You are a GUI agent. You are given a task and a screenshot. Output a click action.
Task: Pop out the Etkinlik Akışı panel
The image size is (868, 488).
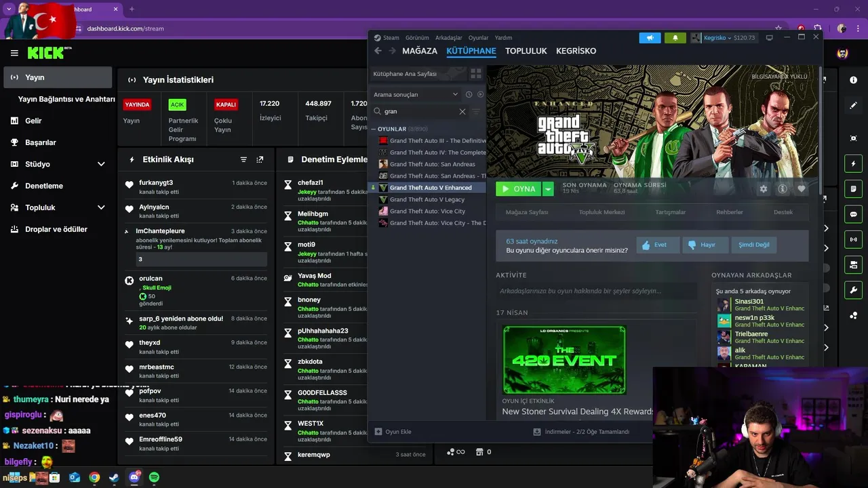[x=260, y=159]
